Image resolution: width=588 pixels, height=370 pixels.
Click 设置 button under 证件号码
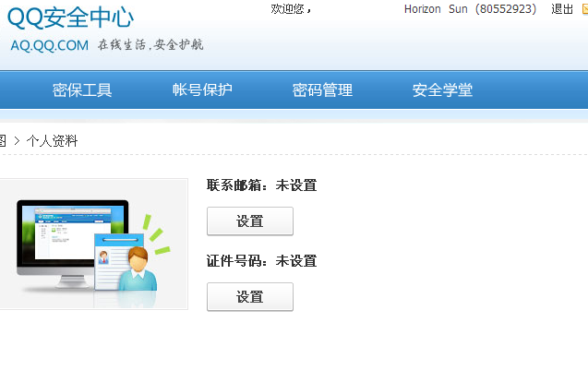[250, 297]
